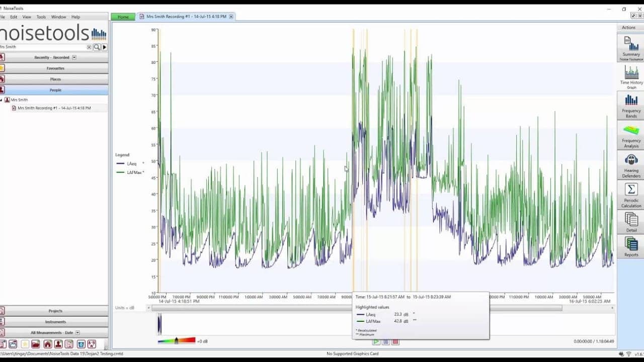Open the Projects panel
The image size is (644, 362).
tap(54, 311)
